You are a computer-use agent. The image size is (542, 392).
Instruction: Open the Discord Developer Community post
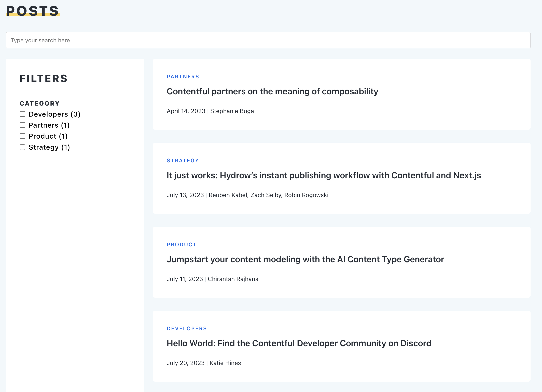pyautogui.click(x=299, y=343)
